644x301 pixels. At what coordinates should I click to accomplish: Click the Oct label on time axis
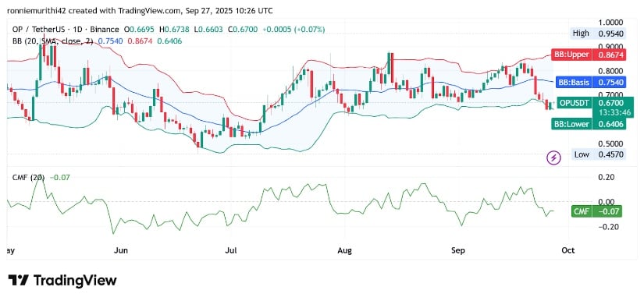pos(569,250)
